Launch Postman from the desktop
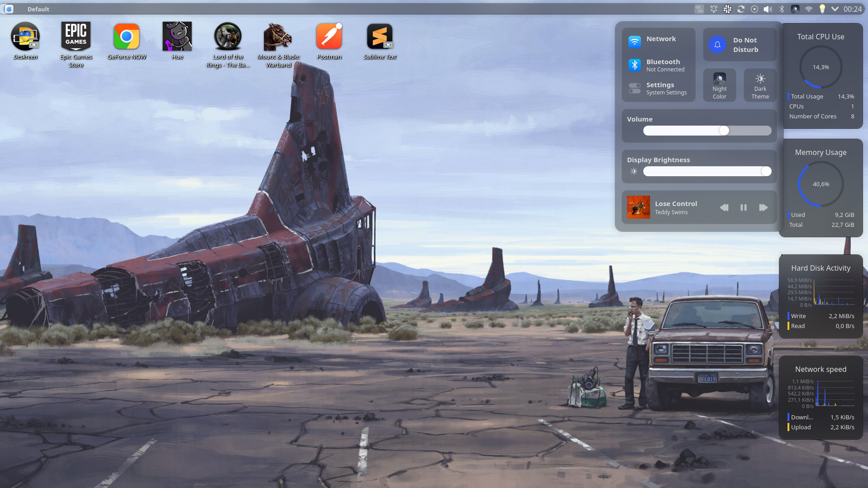Viewport: 868px width, 488px height. click(x=329, y=41)
